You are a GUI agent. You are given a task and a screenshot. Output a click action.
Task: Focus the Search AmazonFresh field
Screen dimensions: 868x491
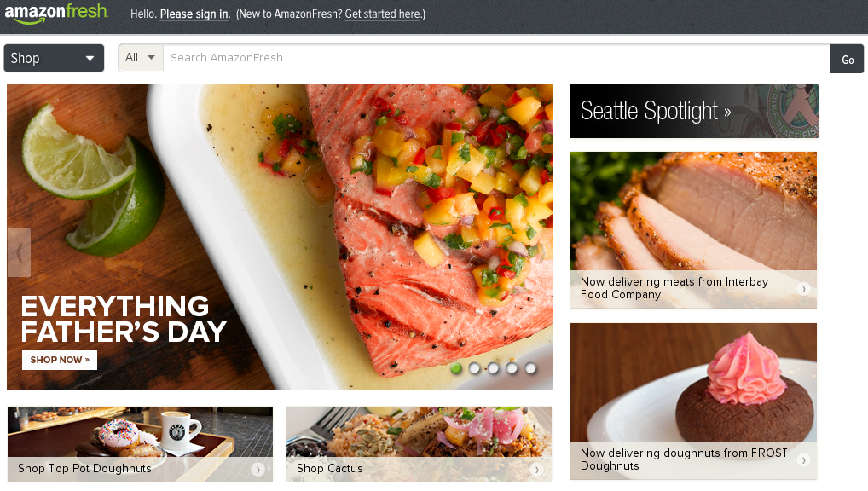[x=496, y=58]
